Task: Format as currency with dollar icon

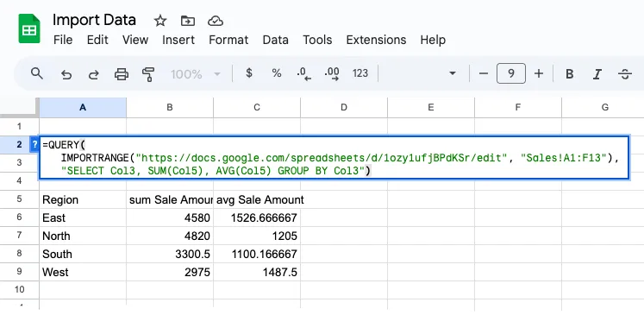Action: pyautogui.click(x=248, y=73)
